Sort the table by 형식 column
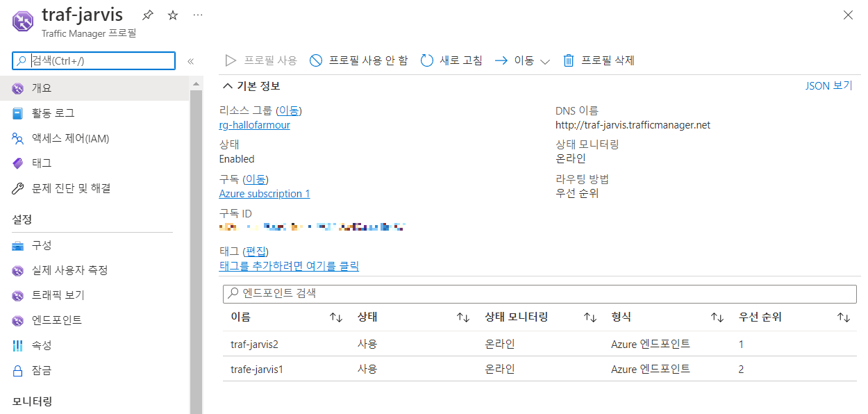 [x=667, y=317]
